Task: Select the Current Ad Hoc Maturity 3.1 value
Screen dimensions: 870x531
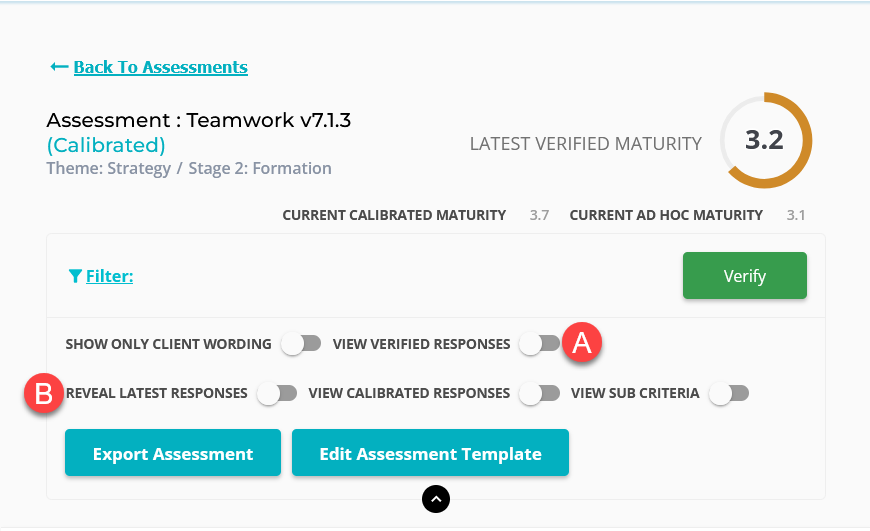Action: click(x=796, y=215)
